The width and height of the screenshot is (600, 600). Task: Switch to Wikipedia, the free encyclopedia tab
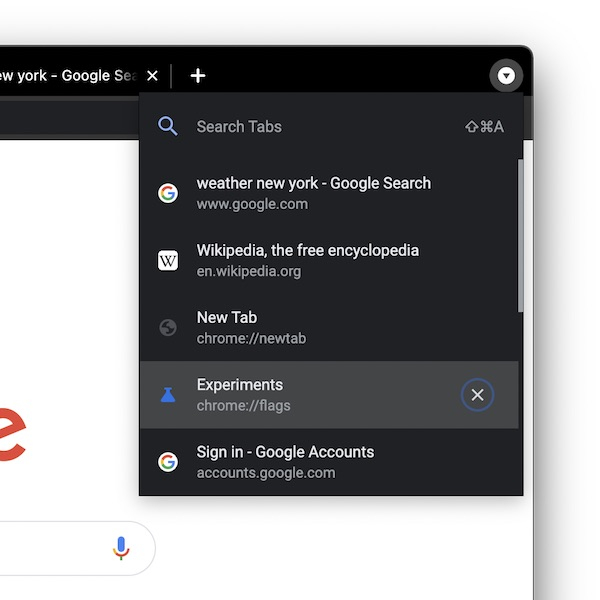pos(308,261)
